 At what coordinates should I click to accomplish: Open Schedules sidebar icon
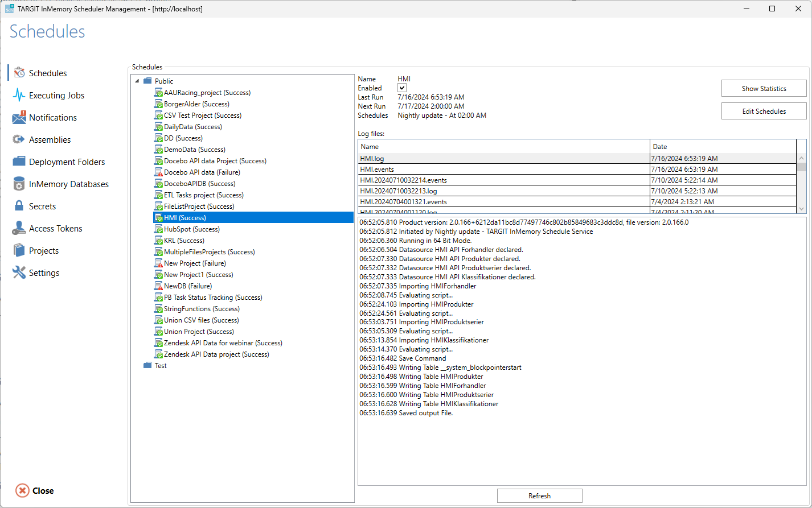[19, 73]
